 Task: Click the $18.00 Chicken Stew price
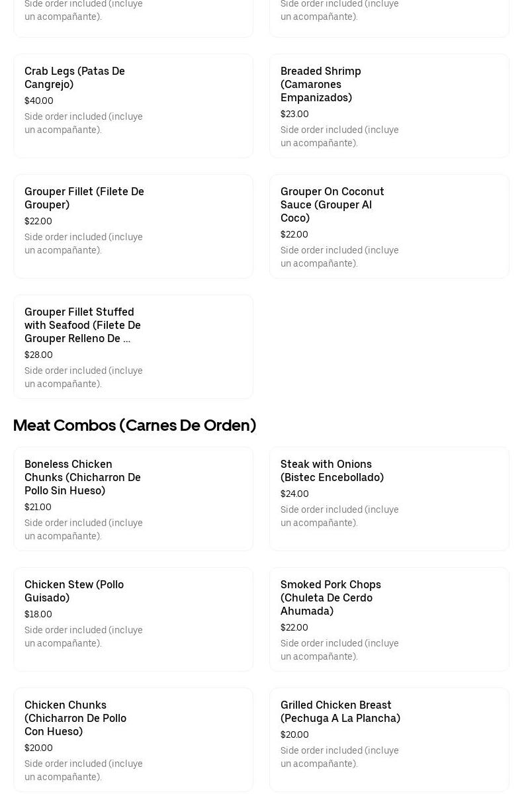coord(38,614)
